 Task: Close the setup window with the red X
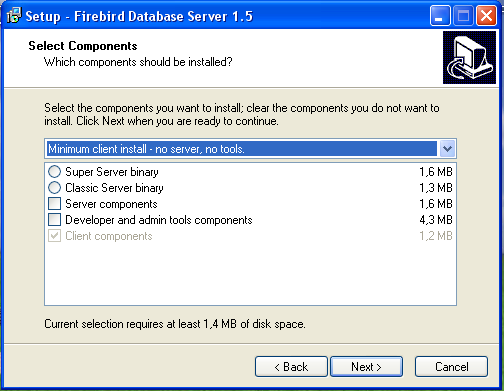coord(486,15)
